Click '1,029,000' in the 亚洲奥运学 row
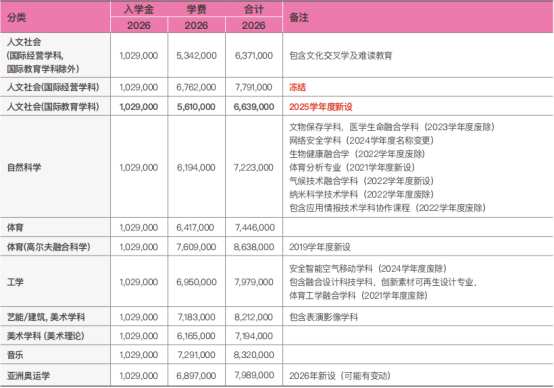Image resolution: width=554 pixels, height=388 pixels. pyautogui.click(x=139, y=375)
